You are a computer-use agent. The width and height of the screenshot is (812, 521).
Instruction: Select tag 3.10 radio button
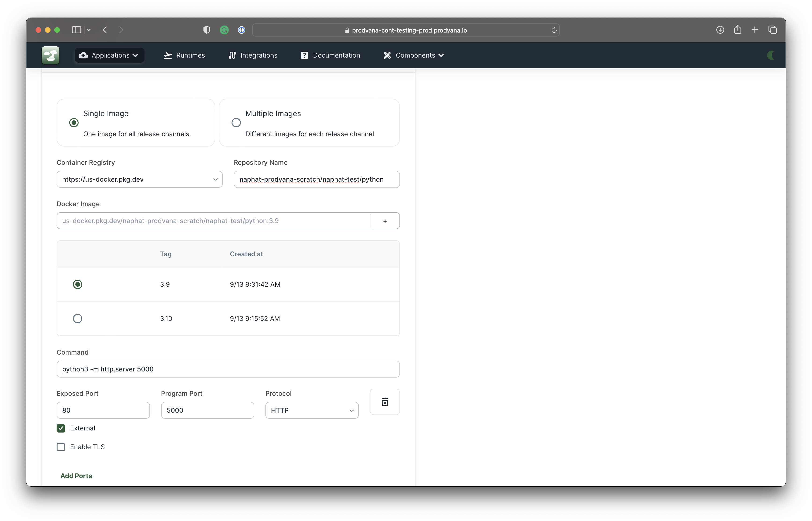[x=78, y=318]
